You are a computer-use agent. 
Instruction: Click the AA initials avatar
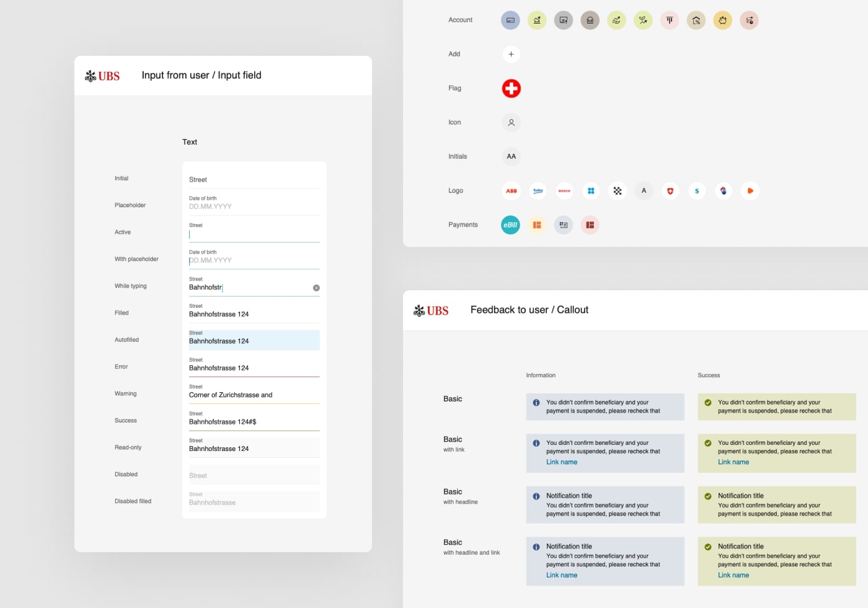tap(511, 156)
